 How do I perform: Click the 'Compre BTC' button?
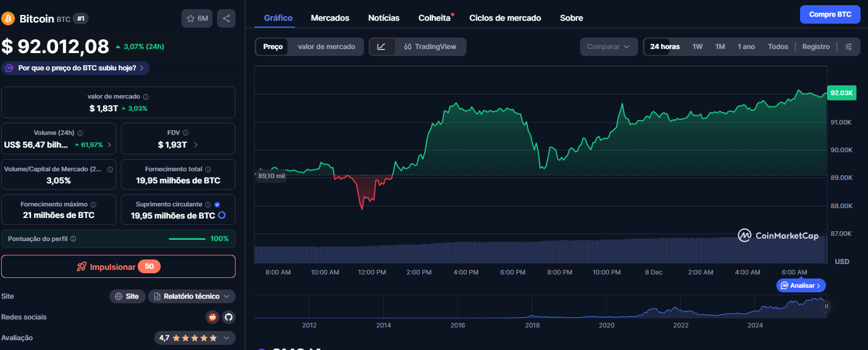tap(829, 14)
